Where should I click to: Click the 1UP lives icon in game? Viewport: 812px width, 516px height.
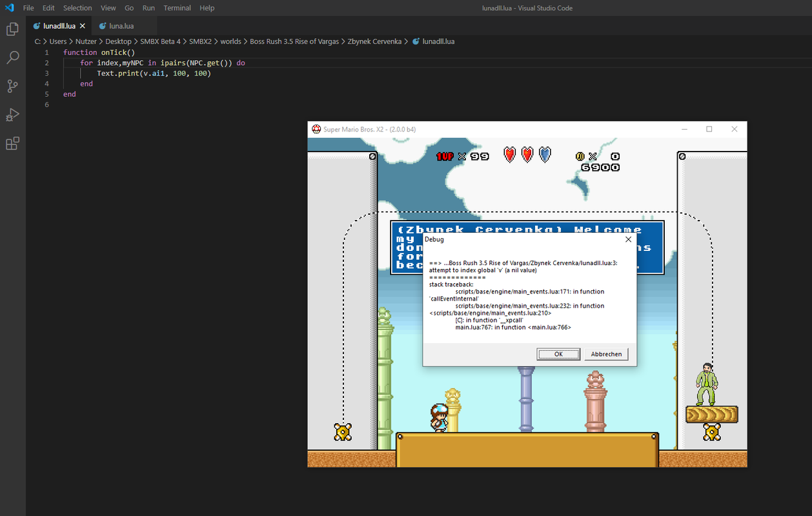point(445,157)
